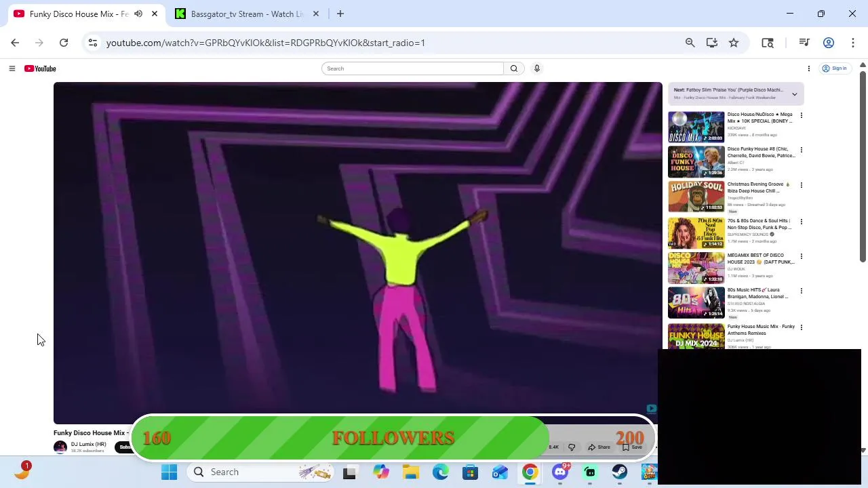The height and width of the screenshot is (488, 868).
Task: Open Outlook from the taskbar
Action: point(500,472)
